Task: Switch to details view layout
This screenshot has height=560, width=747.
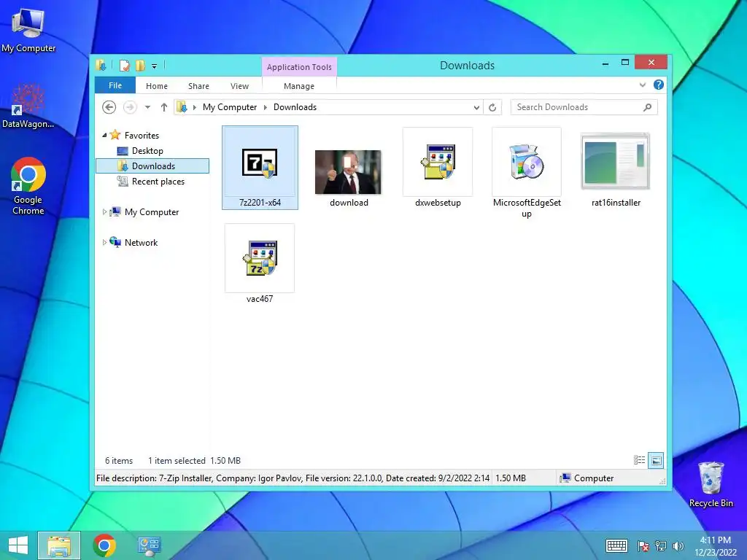Action: [x=639, y=460]
